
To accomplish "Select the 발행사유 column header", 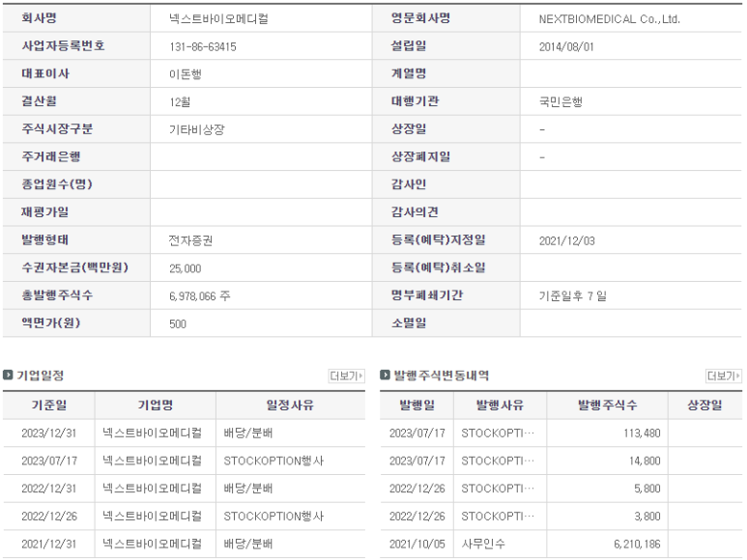I will pyautogui.click(x=500, y=406).
